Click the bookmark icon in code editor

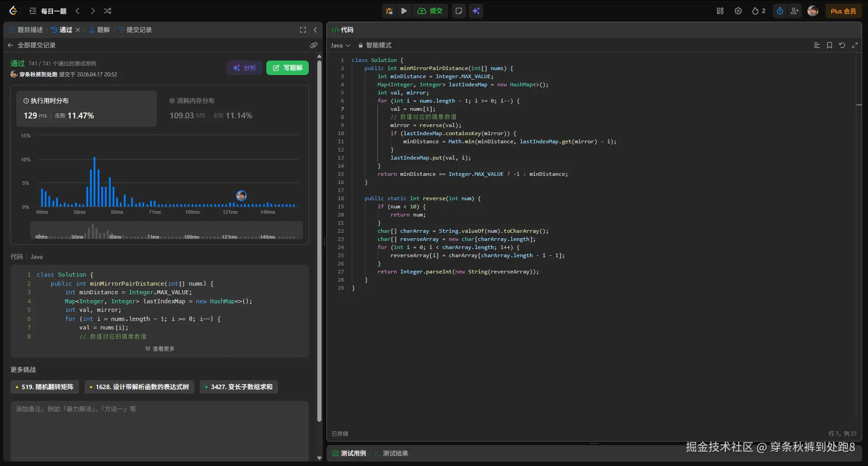[829, 45]
